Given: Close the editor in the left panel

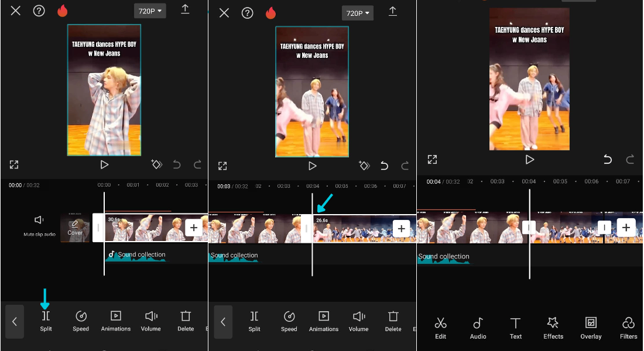Looking at the screenshot, I should click(x=16, y=11).
